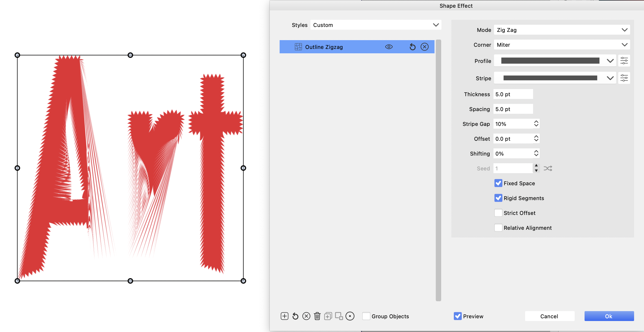The height and width of the screenshot is (332, 644).
Task: Open the Mode dropdown showing Zig Zag
Action: 561,30
